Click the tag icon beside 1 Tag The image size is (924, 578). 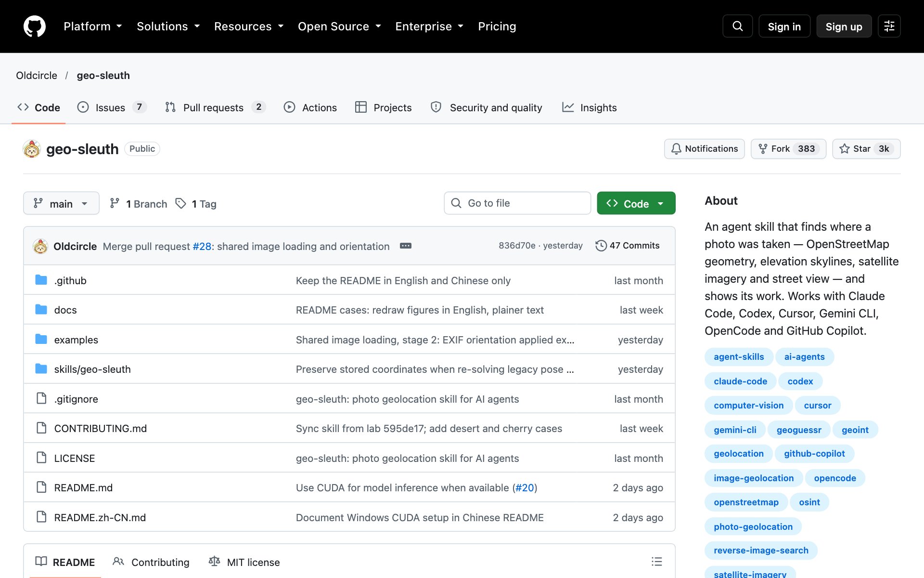coord(180,203)
